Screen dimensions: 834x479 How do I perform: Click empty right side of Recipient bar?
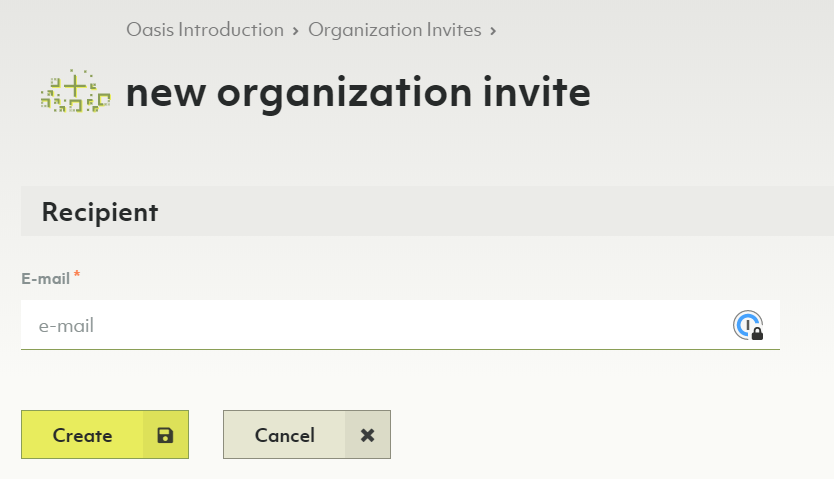[x=600, y=212]
